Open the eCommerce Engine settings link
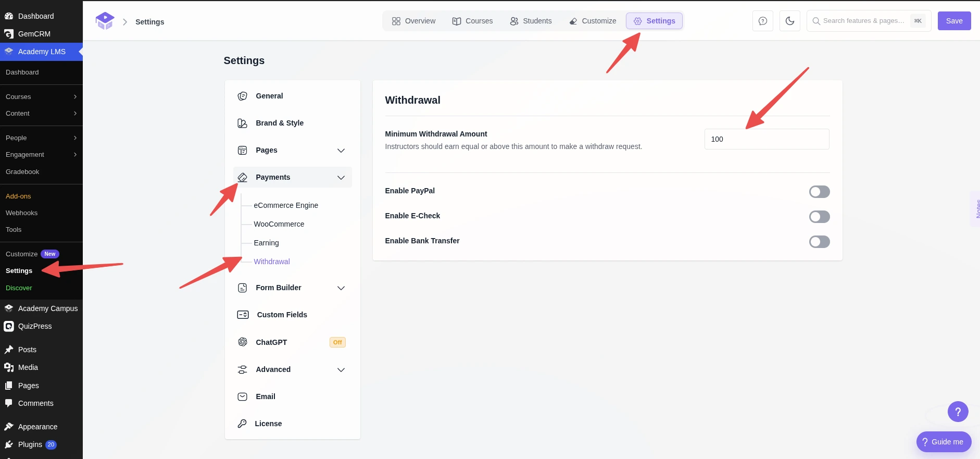The image size is (980, 459). coord(286,205)
